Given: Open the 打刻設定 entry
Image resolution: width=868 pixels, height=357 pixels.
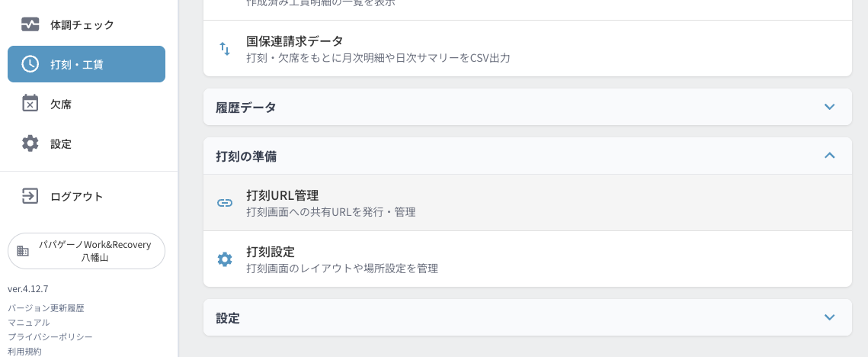Looking at the screenshot, I should [x=527, y=259].
